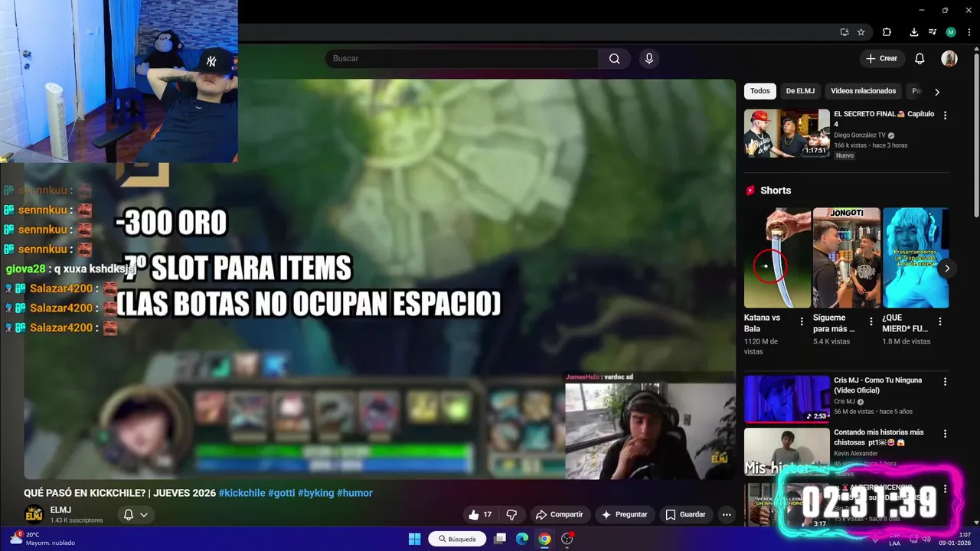
Task: Open Task View on the taskbar
Action: click(500, 539)
